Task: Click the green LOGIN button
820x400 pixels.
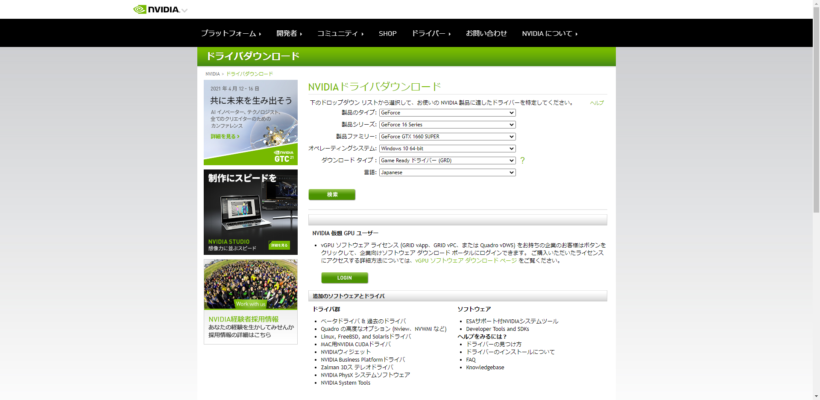Action: coord(344,278)
